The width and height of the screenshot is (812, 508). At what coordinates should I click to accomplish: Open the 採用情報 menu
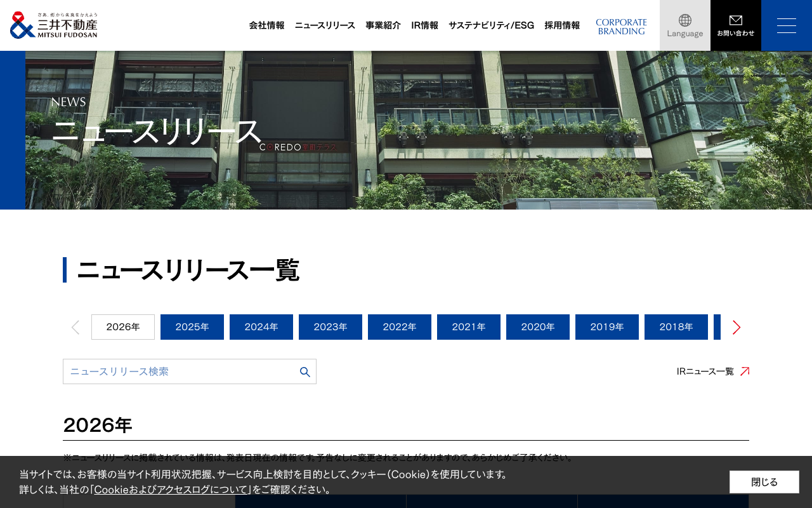pyautogui.click(x=562, y=25)
